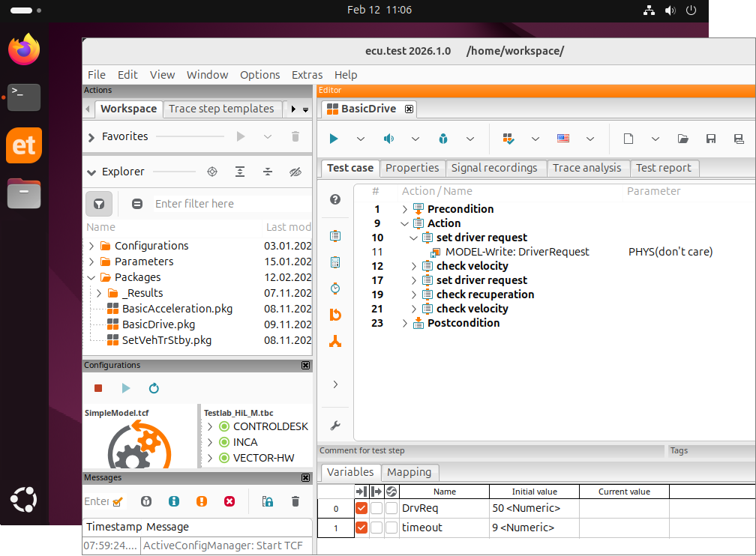Toggle the checked box for timeout variable
This screenshot has height=556, width=756.
361,528
